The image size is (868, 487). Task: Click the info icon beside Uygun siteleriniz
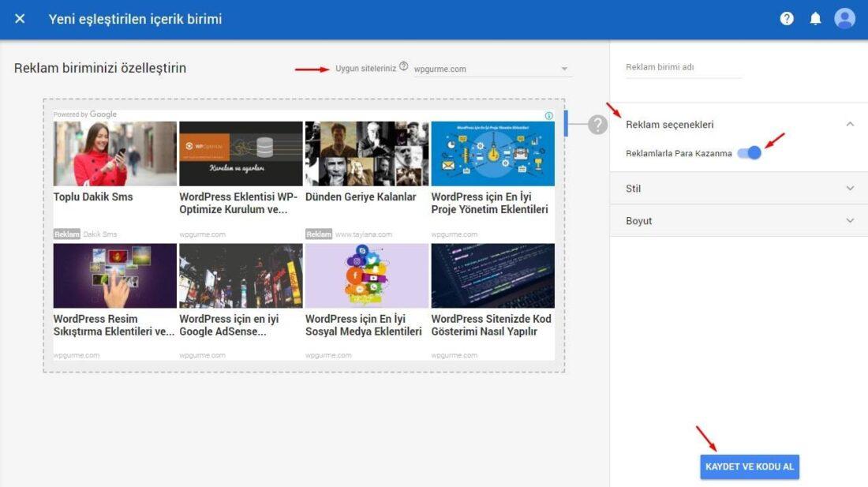[x=403, y=66]
